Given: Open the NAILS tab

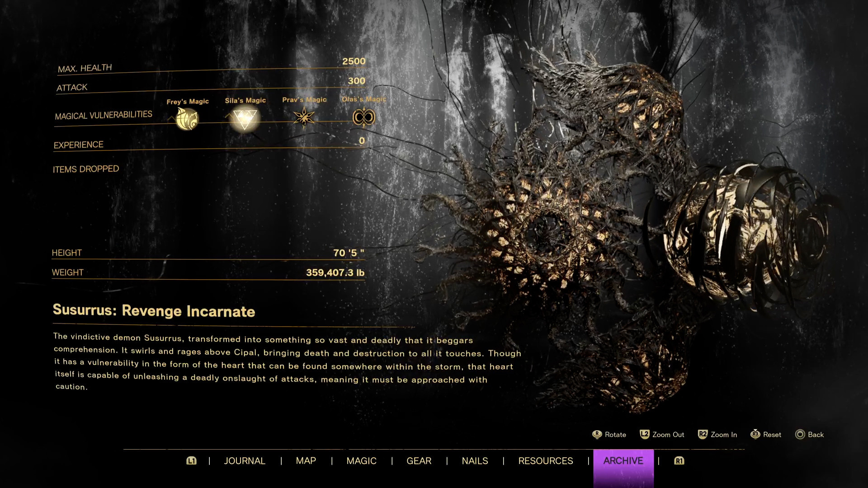Looking at the screenshot, I should tap(475, 461).
